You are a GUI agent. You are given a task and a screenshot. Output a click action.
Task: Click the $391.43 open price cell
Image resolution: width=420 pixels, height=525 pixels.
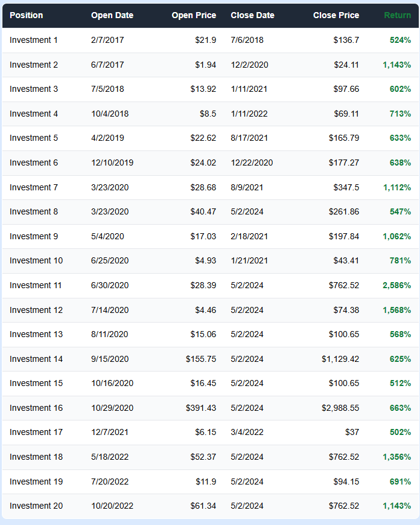click(201, 408)
